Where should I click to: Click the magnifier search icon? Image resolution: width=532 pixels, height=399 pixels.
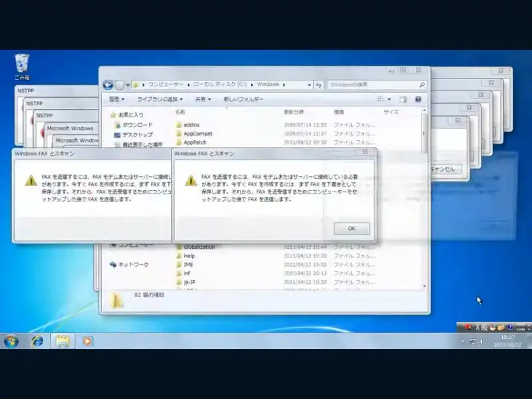point(422,85)
